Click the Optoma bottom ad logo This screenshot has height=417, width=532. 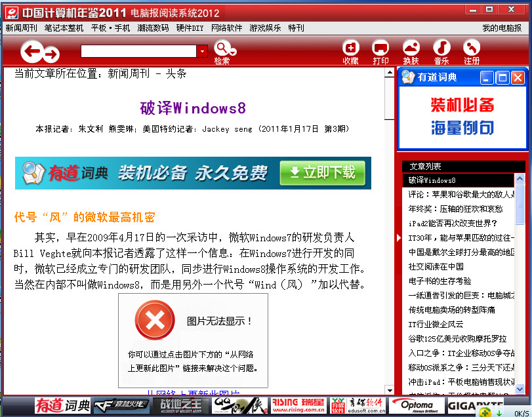point(417,406)
